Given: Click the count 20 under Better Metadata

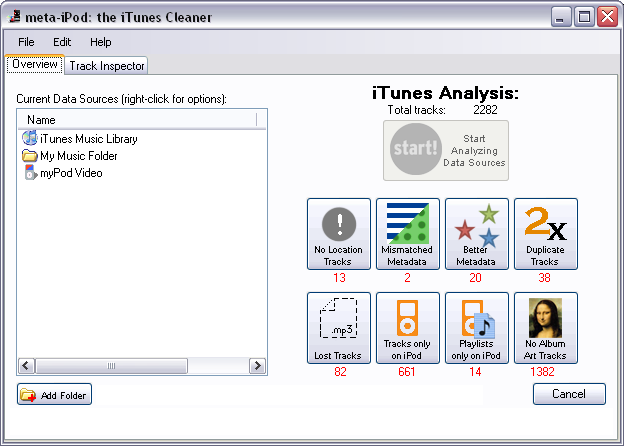Looking at the screenshot, I should pos(476,278).
